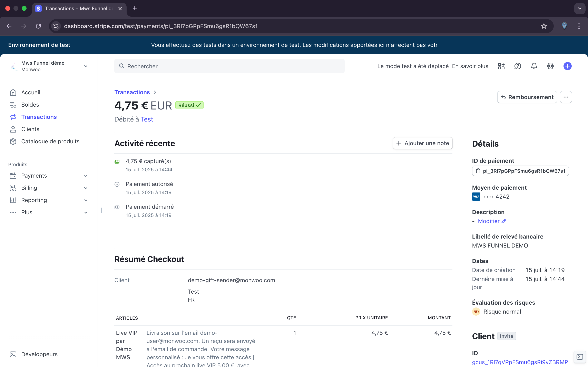Expand the Reporting menu chevron
The image size is (588, 367).
(x=86, y=200)
